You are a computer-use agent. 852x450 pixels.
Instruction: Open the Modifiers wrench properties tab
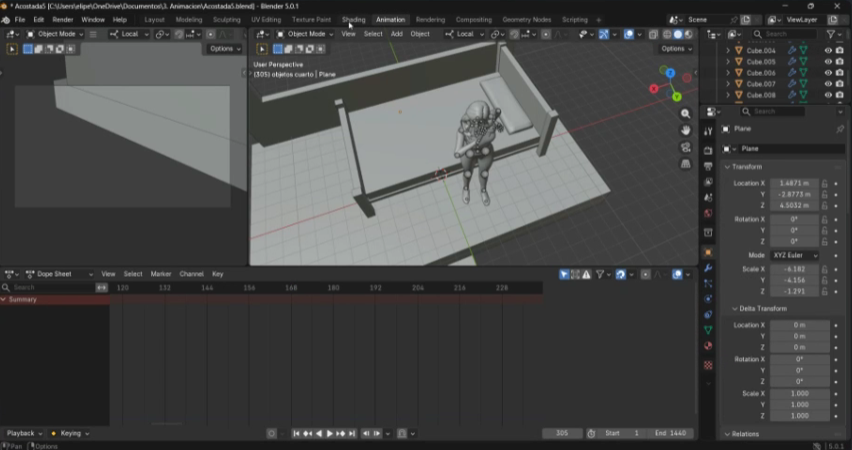tap(708, 268)
